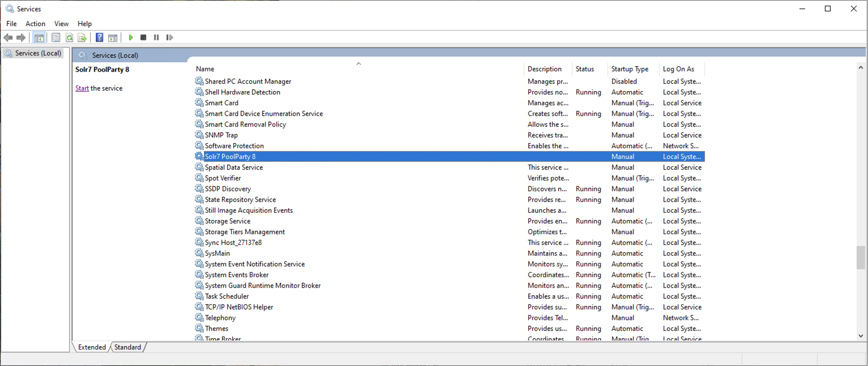Screen dimensions: 868x366
Task: Go forward using toolbar Forward arrow
Action: tap(21, 37)
